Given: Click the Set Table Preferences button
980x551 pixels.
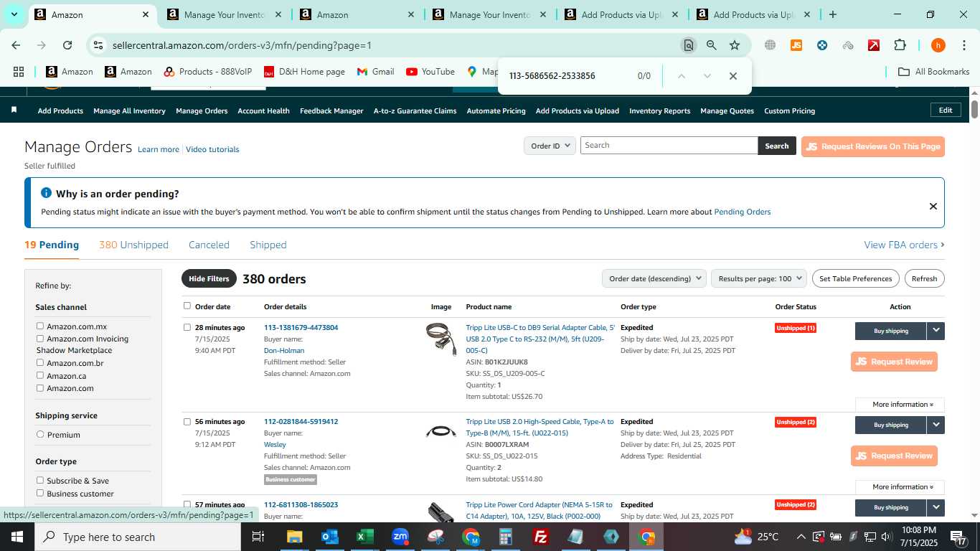Looking at the screenshot, I should [x=856, y=278].
